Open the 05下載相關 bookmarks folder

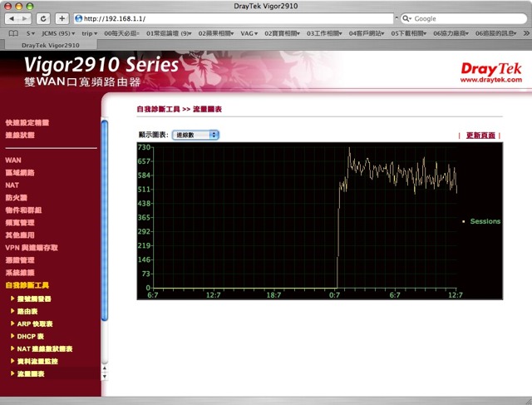[x=408, y=33]
